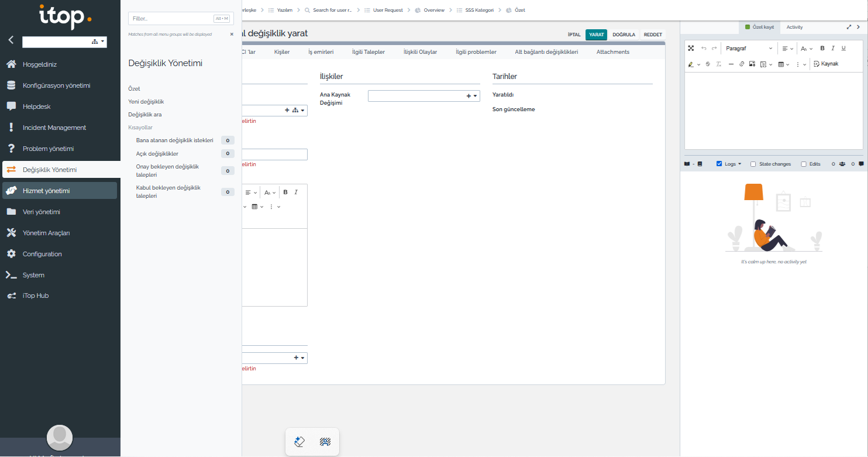Open the Yeni değişiklik link

pos(146,102)
